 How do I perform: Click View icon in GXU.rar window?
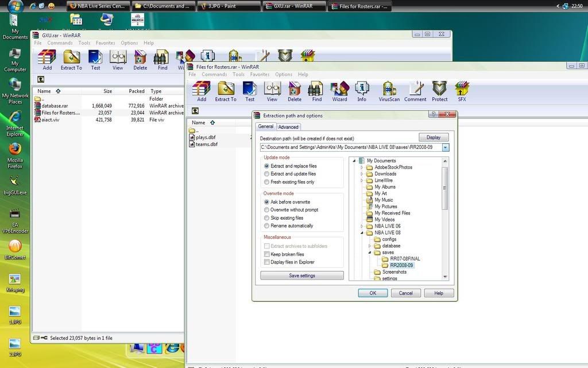118,60
